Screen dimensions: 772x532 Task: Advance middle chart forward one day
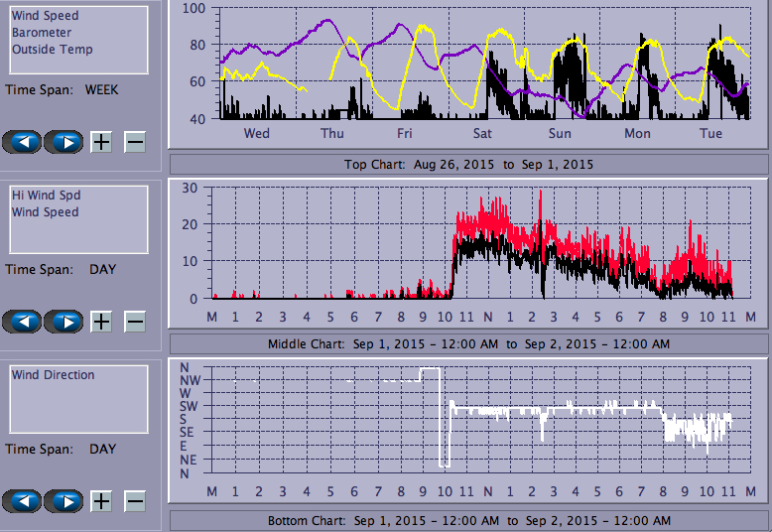pos(64,322)
